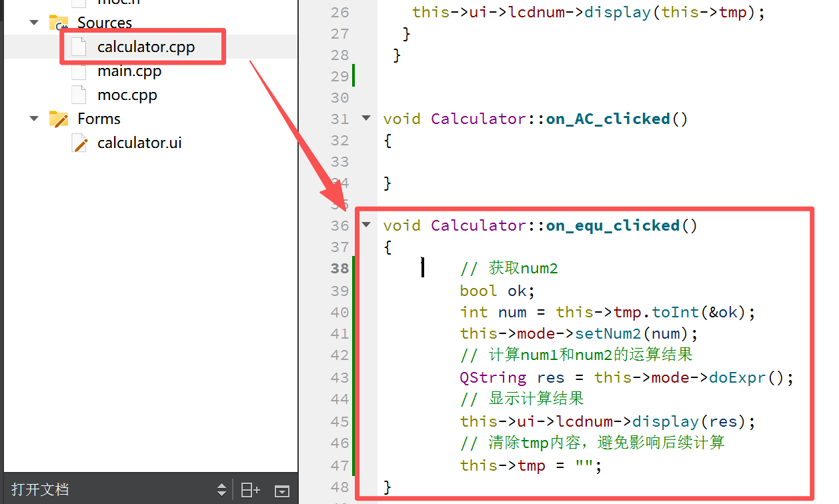839x504 pixels.
Task: Click the comment '// 获取num2'
Action: pyautogui.click(x=508, y=269)
